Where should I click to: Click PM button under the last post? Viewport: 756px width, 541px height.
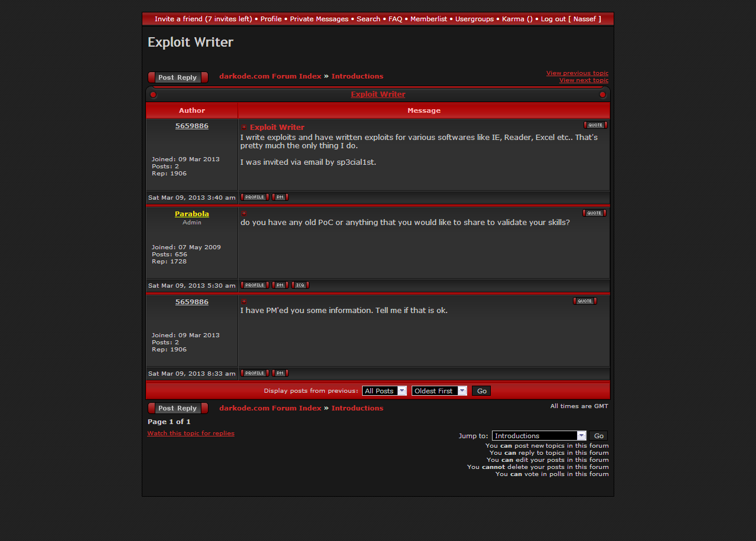pyautogui.click(x=280, y=373)
